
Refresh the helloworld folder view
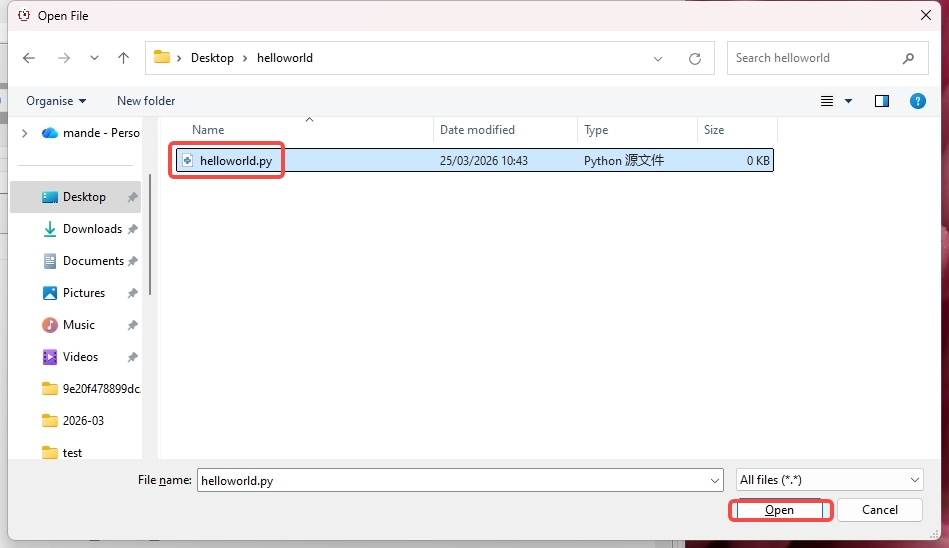coord(695,59)
